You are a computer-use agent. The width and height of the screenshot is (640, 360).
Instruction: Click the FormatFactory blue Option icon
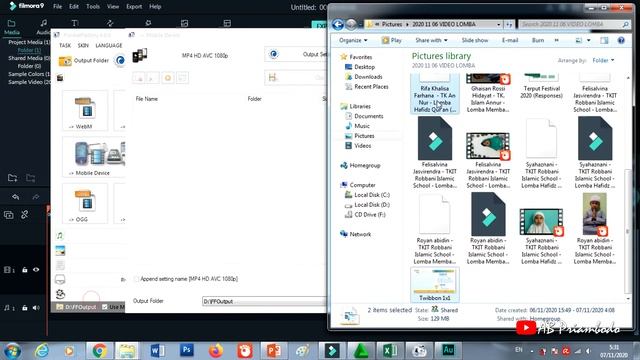120,60
